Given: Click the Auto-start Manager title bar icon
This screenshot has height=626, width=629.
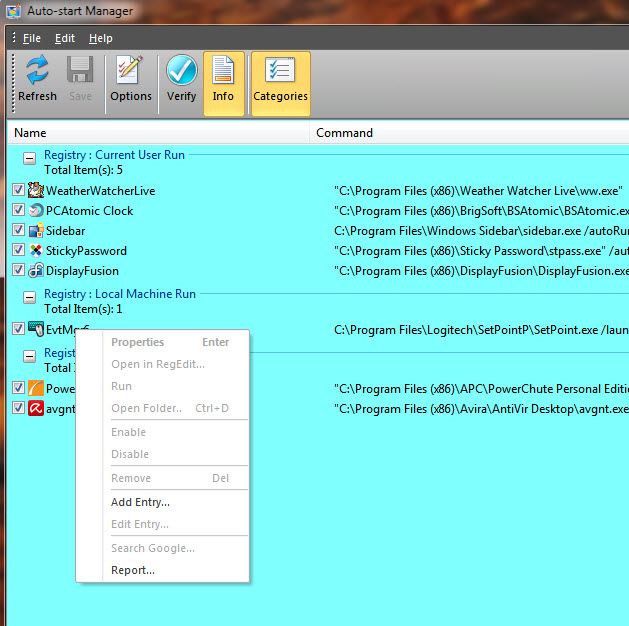Looking at the screenshot, I should coord(13,11).
